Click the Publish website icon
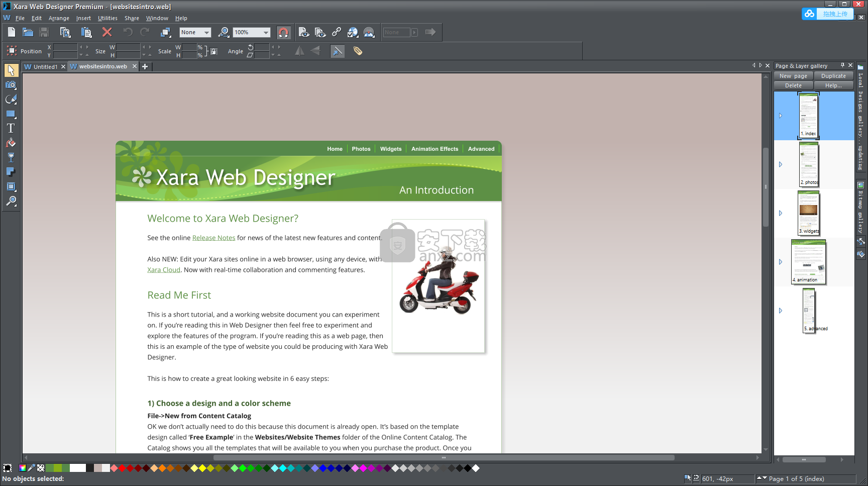The width and height of the screenshot is (868, 486). tap(369, 32)
